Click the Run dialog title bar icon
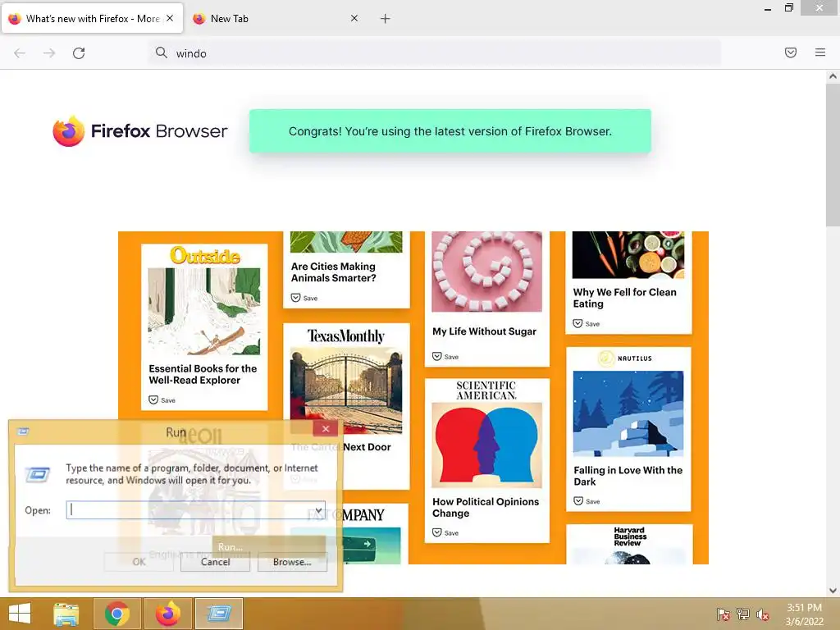Image resolution: width=840 pixels, height=630 pixels. (23, 431)
